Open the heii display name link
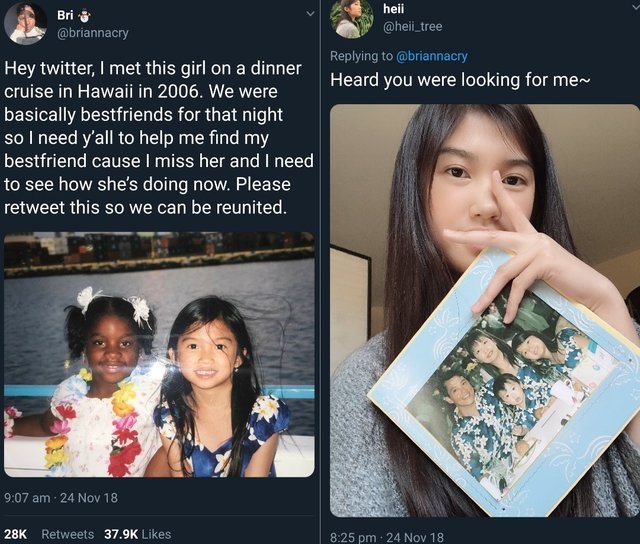 click(393, 9)
